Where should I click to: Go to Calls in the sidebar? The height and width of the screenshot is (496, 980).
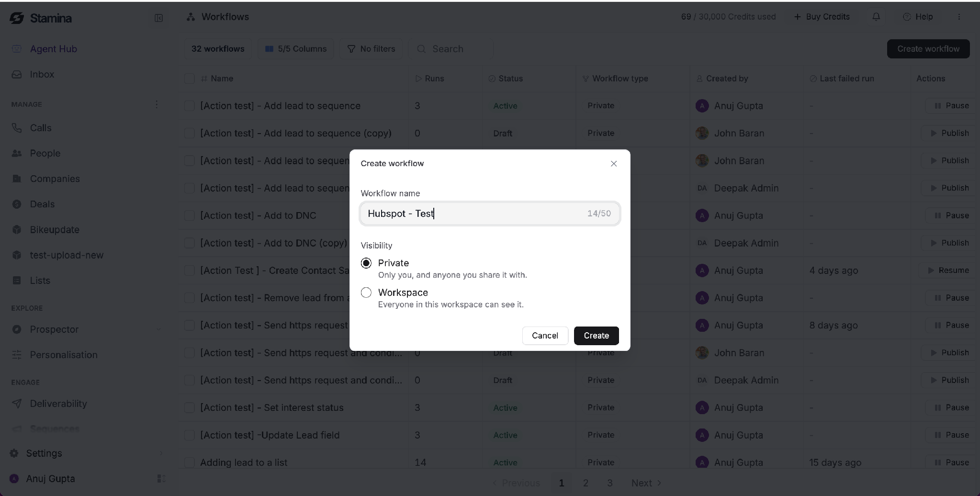tap(40, 128)
